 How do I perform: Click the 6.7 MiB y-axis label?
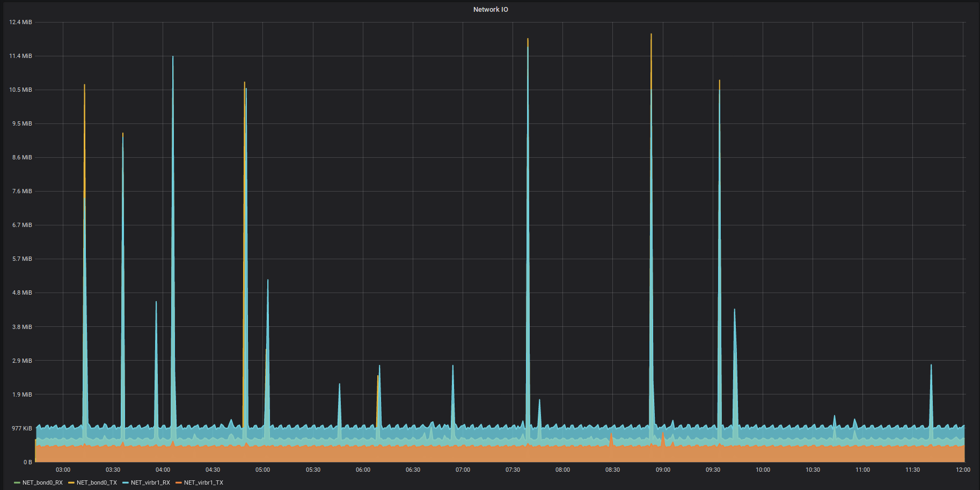(x=22, y=225)
